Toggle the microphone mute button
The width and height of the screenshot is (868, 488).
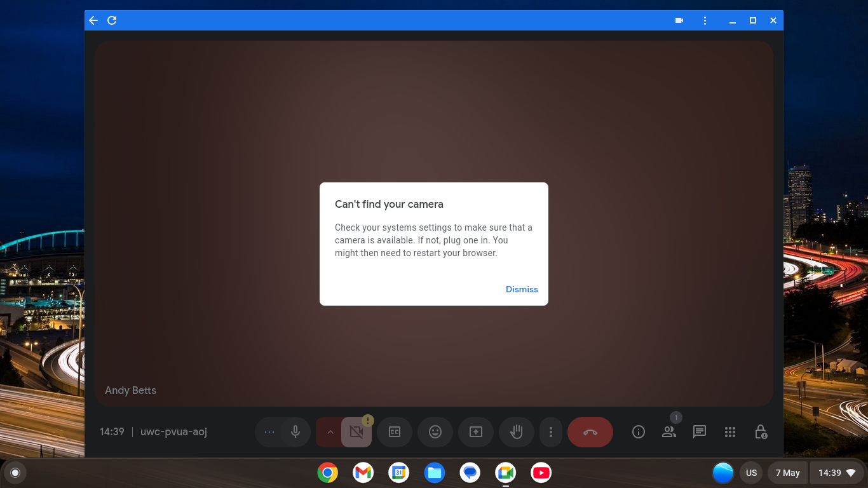tap(295, 432)
